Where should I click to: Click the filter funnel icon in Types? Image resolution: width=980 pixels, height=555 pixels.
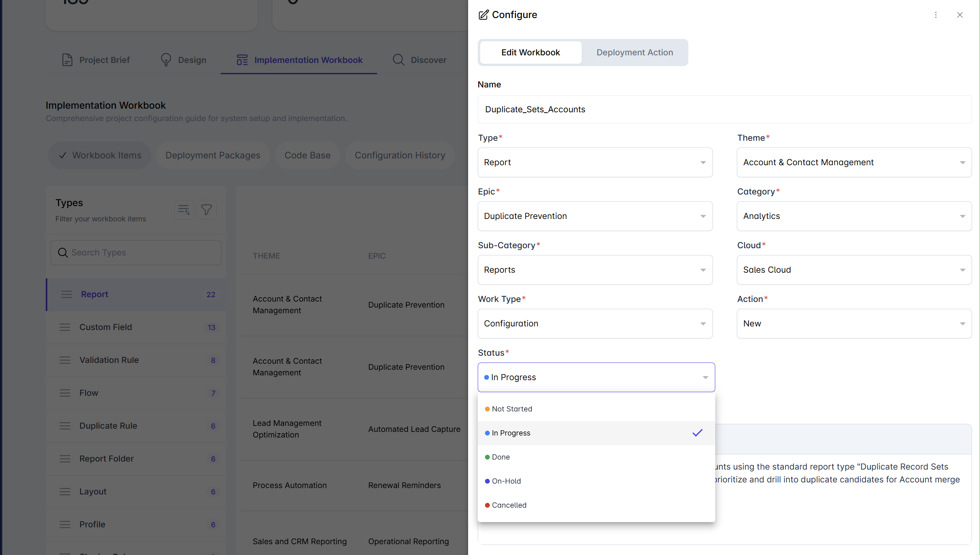[207, 210]
